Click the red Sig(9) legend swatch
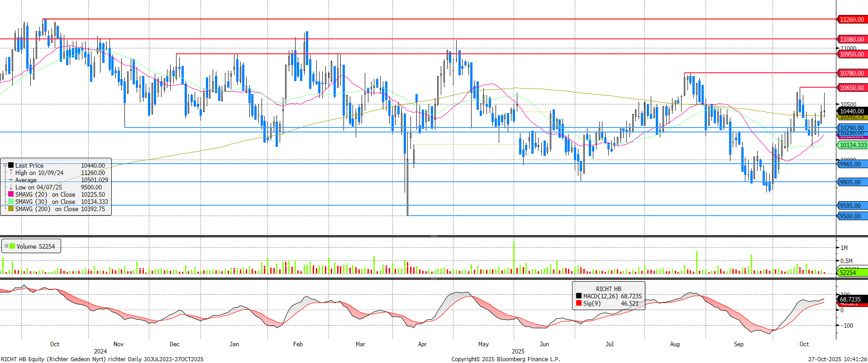This screenshot has height=363, width=868. click(578, 303)
